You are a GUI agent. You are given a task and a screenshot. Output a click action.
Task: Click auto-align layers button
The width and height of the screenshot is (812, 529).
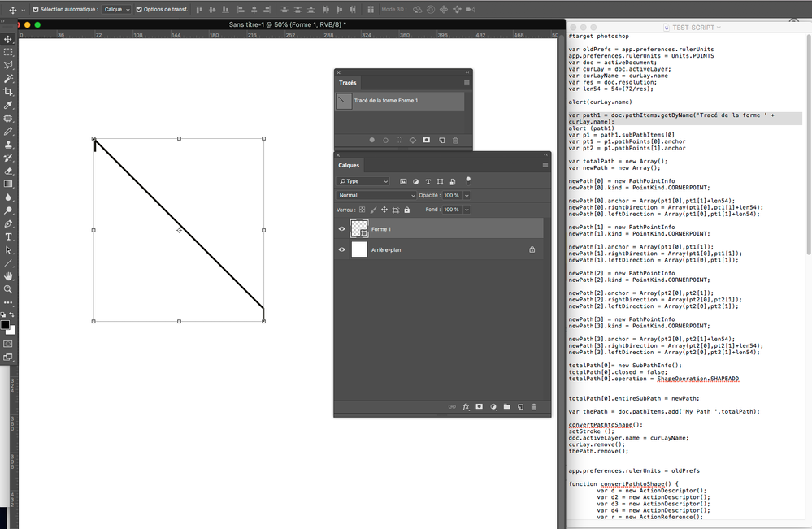click(x=371, y=9)
